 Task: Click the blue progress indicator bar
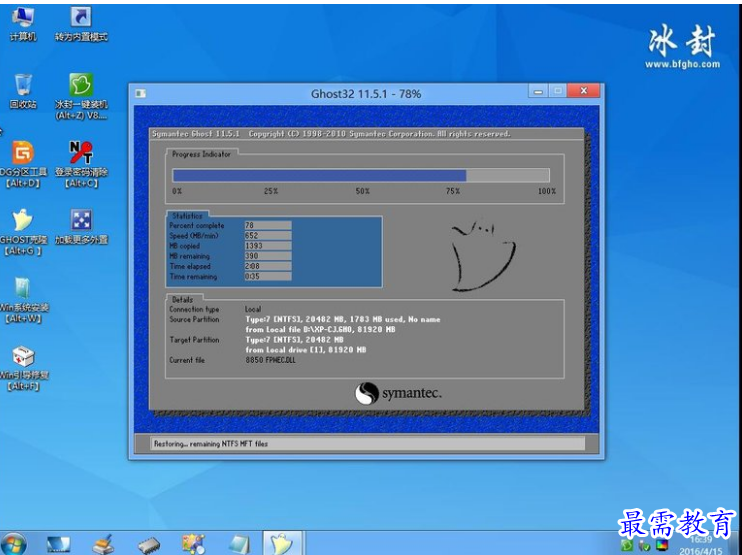[x=361, y=176]
